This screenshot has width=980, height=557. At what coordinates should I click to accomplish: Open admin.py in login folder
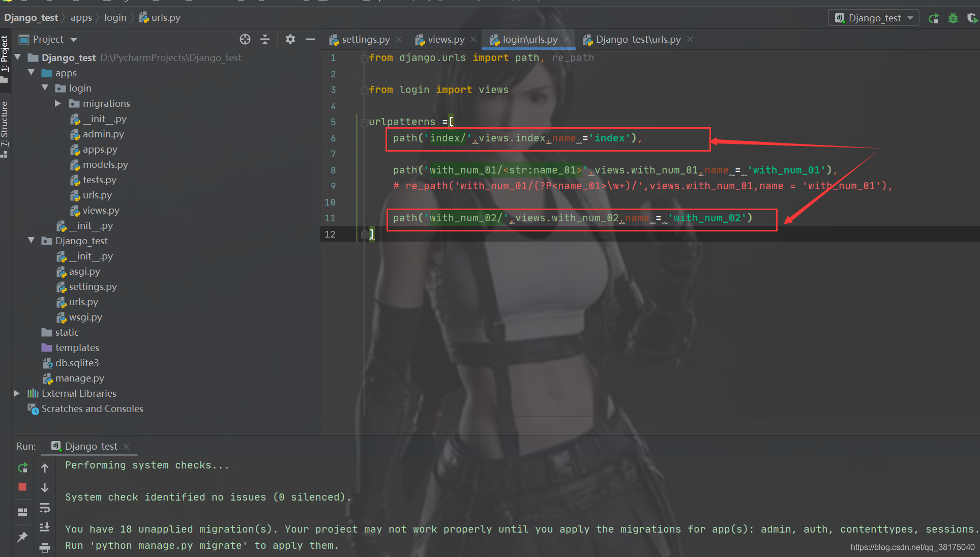[103, 134]
